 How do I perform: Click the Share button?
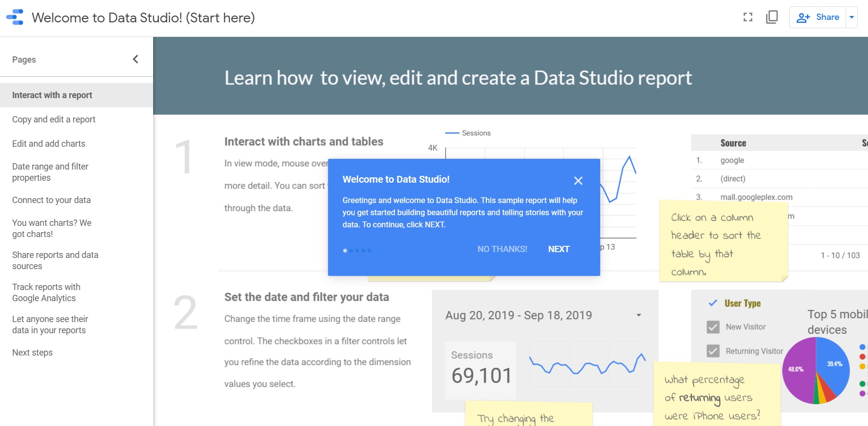tap(818, 17)
